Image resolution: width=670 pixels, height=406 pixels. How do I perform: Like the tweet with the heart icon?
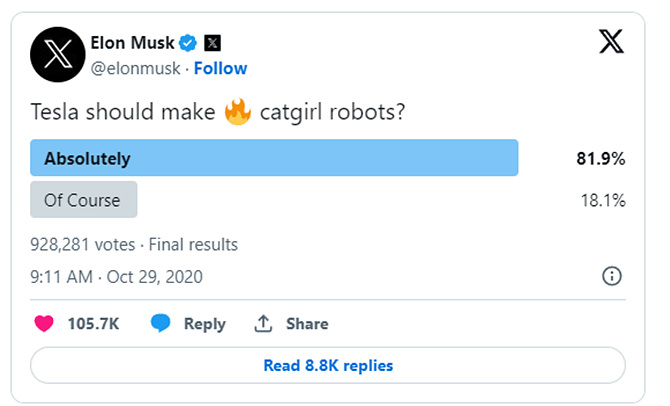pos(44,323)
